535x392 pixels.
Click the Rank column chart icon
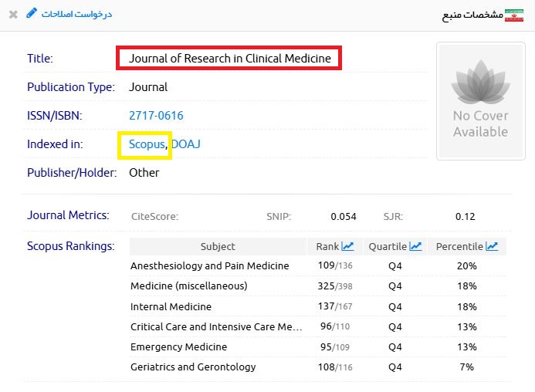point(347,246)
